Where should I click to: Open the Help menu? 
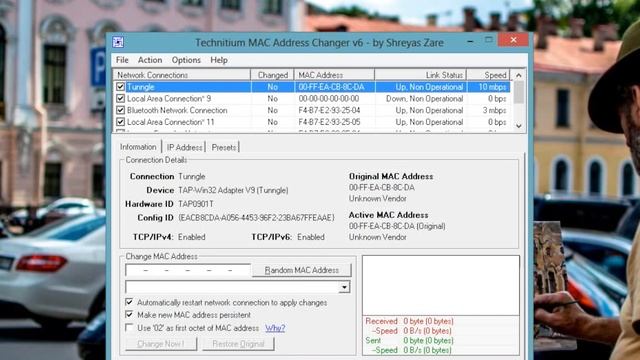coord(219,60)
